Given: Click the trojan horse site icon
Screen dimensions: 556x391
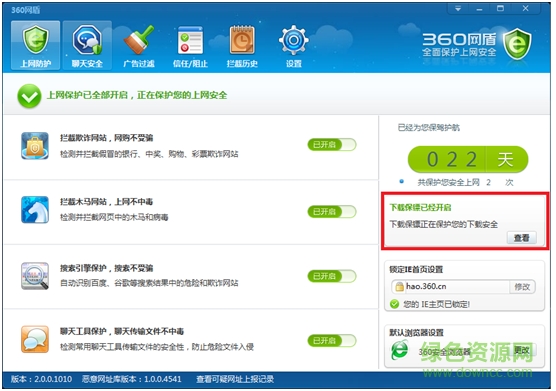Looking at the screenshot, I should [35, 210].
